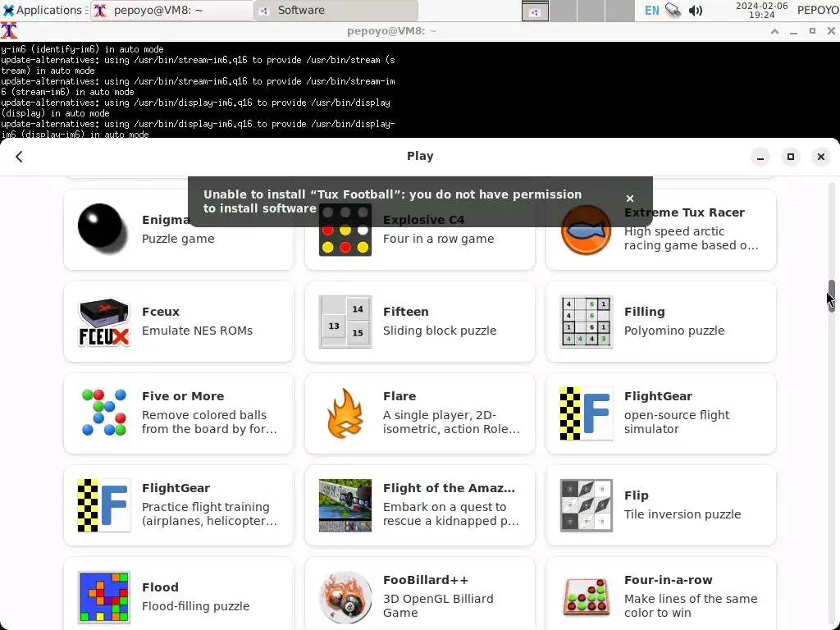Open the xterm icon in terminal title bar
Image resolution: width=840 pixels, height=630 pixels.
coord(8,31)
